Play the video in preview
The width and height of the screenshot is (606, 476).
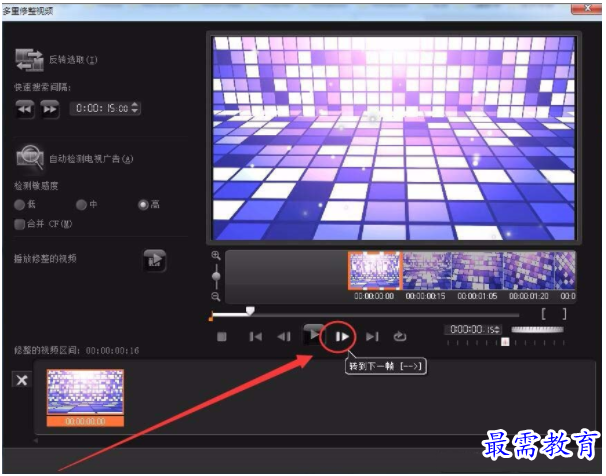point(313,335)
